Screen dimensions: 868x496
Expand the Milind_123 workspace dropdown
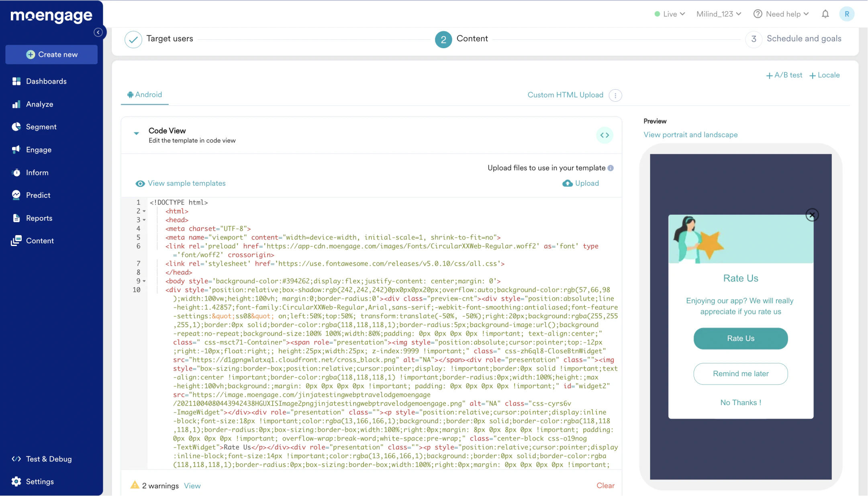(x=719, y=14)
